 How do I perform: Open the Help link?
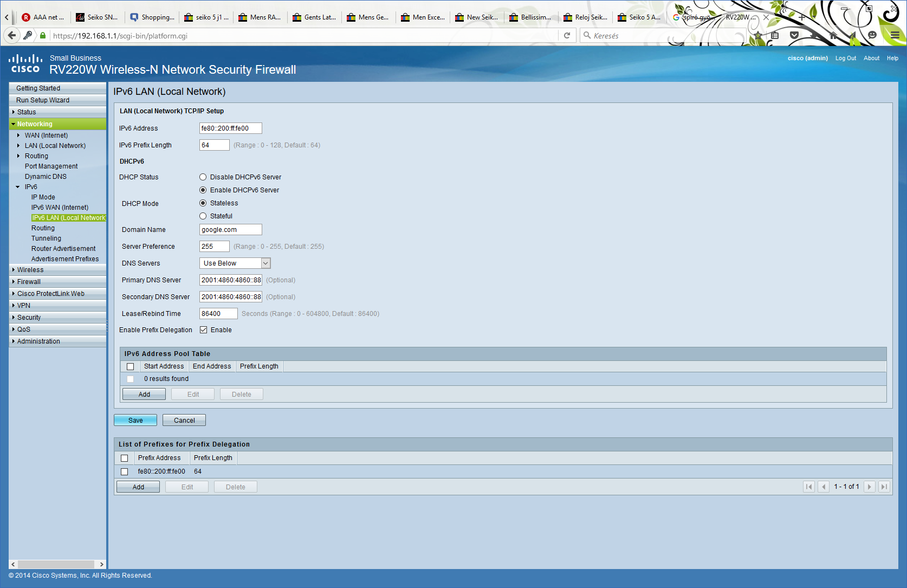pyautogui.click(x=892, y=59)
